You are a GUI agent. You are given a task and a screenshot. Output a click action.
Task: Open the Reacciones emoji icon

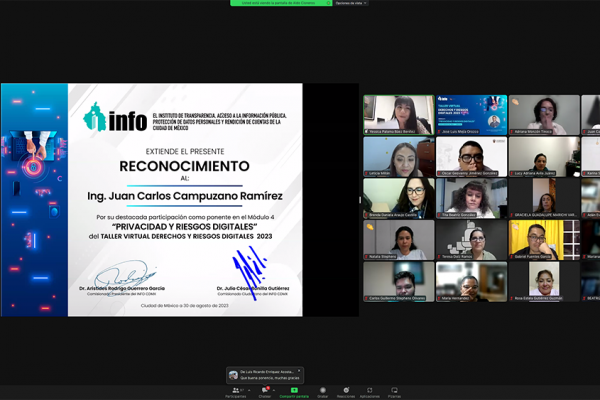tap(346, 390)
